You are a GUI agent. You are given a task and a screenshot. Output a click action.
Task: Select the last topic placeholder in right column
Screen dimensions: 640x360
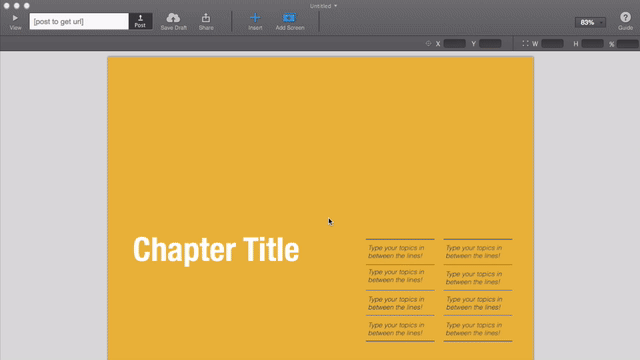click(x=474, y=329)
